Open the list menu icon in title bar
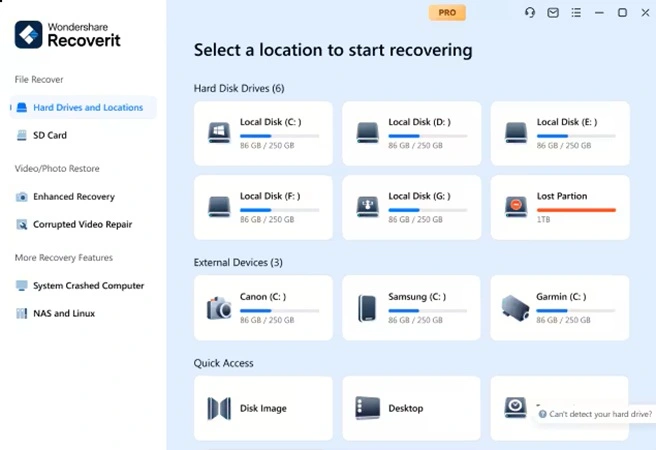Viewport: 656px width, 450px height. [x=576, y=13]
